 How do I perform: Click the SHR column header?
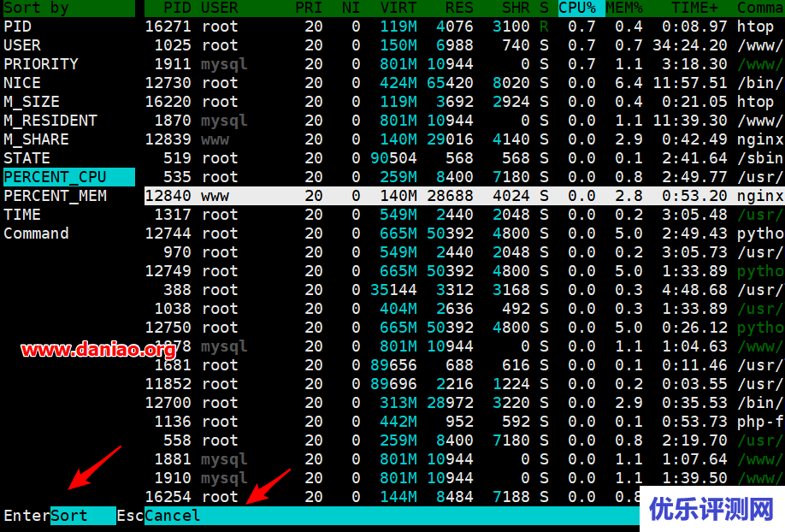pyautogui.click(x=516, y=8)
